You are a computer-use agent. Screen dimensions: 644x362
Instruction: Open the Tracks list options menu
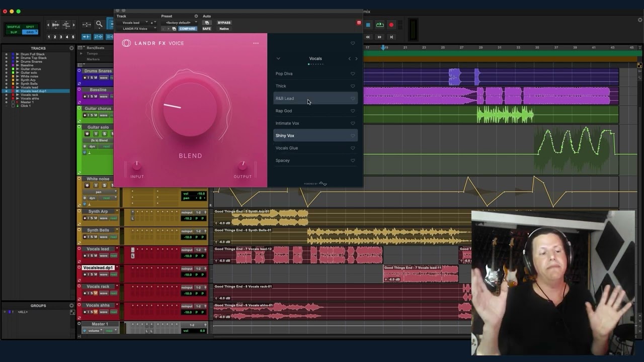(71, 48)
